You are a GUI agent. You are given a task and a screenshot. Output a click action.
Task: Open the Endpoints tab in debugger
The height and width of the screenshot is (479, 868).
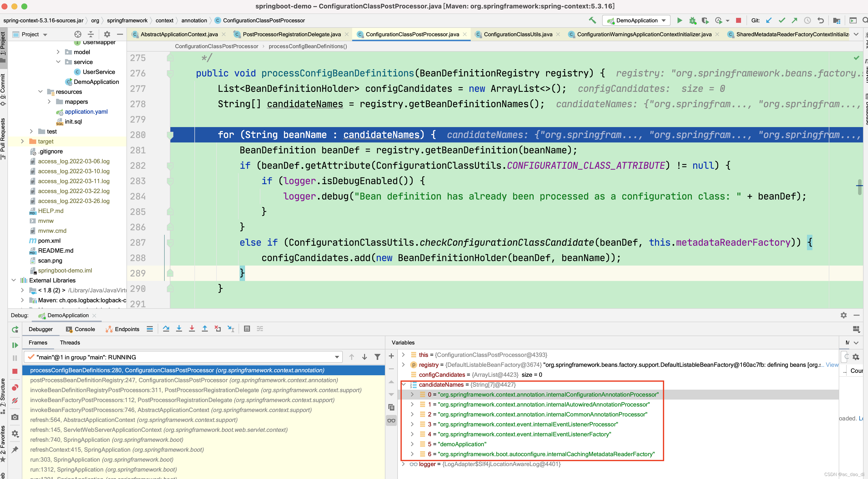[122, 329]
